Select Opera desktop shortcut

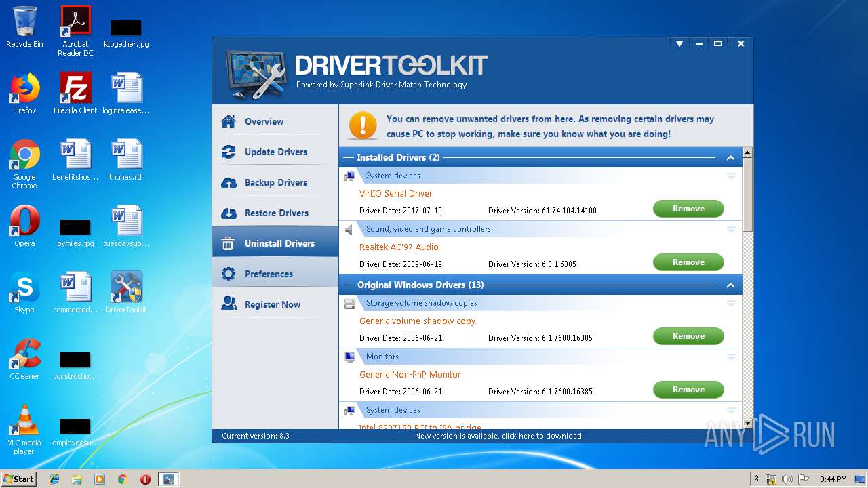coord(24,226)
